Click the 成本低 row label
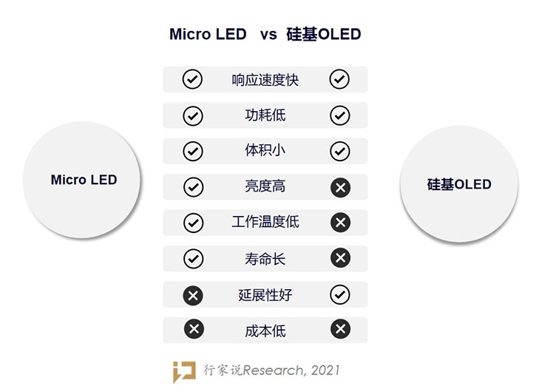The image size is (536, 392). click(x=265, y=331)
